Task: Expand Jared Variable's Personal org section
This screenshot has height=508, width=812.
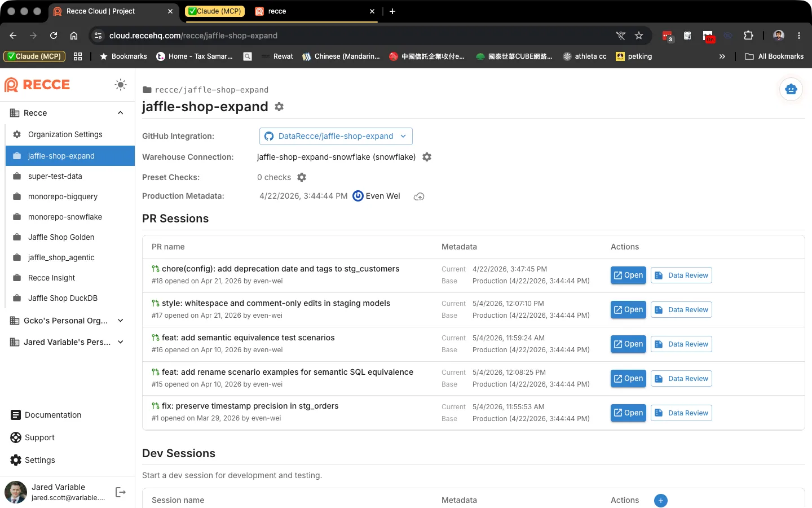Action: point(120,342)
